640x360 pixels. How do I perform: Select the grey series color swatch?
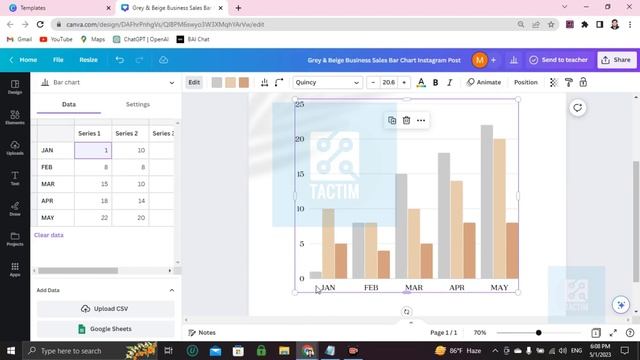click(x=217, y=82)
